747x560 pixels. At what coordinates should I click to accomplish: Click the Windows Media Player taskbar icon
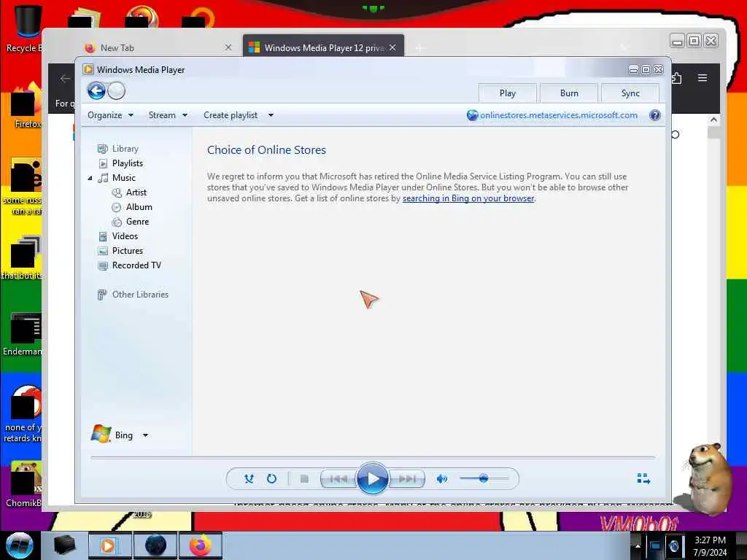point(109,545)
